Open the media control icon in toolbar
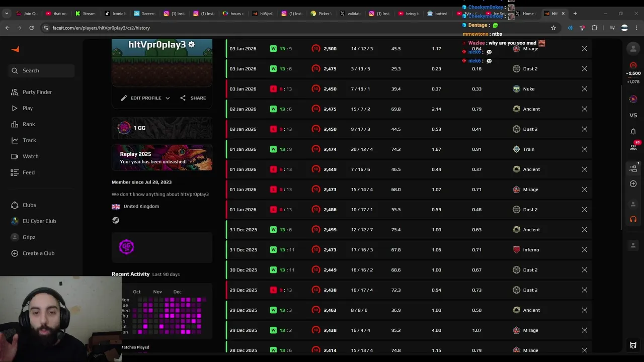Viewport: 644px width, 362px height. tap(612, 28)
